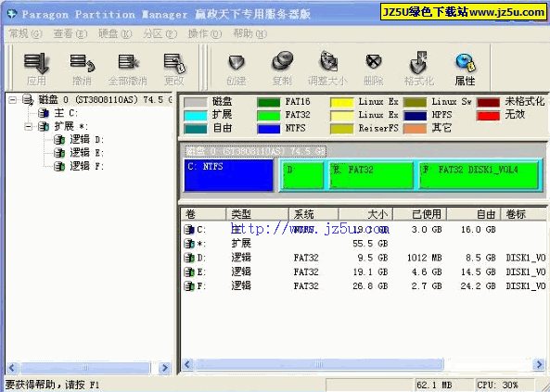Image resolution: width=550 pixels, height=392 pixels.
Task: Open the 操作 menu
Action: click(205, 34)
